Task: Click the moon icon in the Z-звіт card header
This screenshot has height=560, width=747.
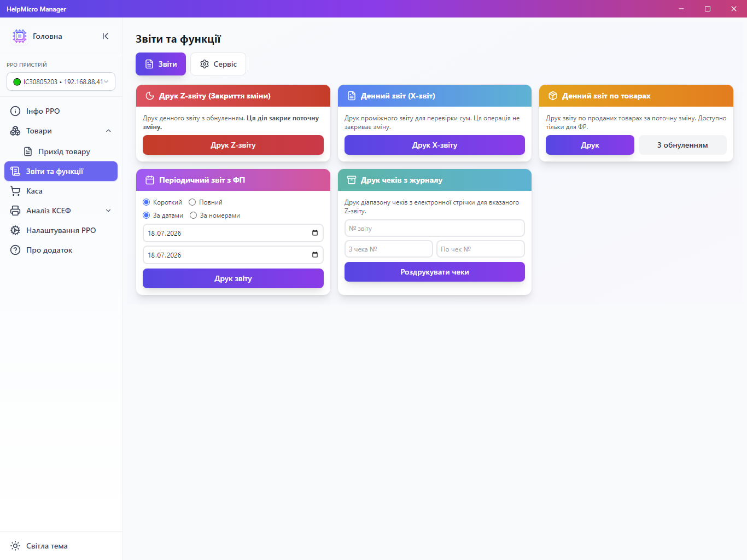Action: [150, 96]
